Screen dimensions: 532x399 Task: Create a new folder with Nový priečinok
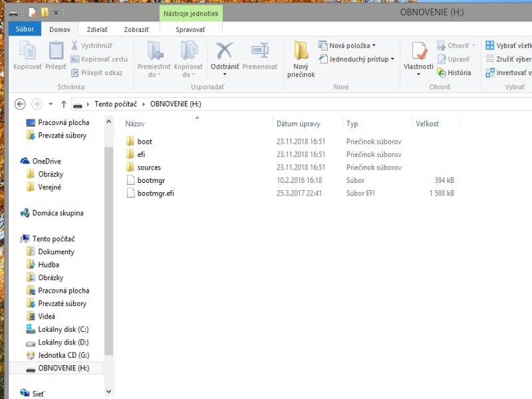click(301, 59)
